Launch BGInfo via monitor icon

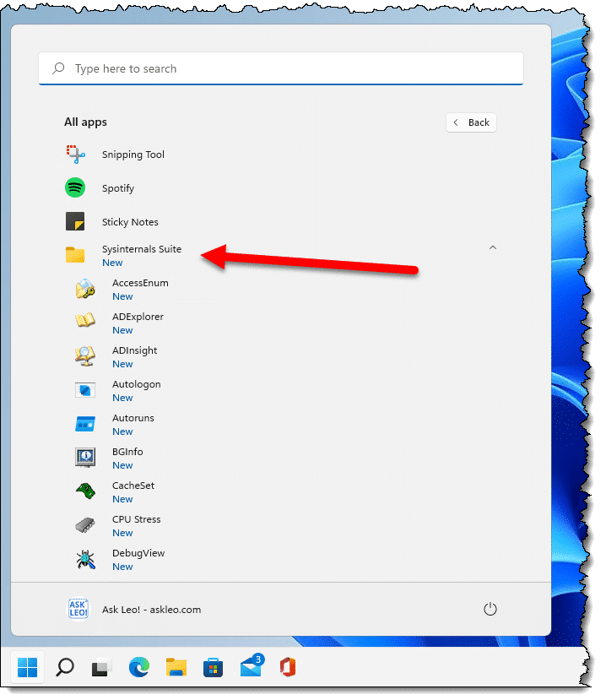[x=85, y=458]
